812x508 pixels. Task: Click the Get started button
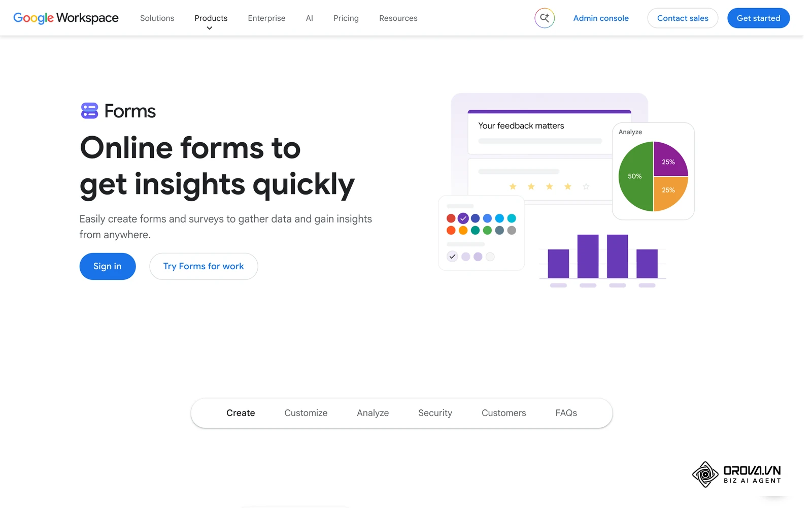pyautogui.click(x=758, y=18)
